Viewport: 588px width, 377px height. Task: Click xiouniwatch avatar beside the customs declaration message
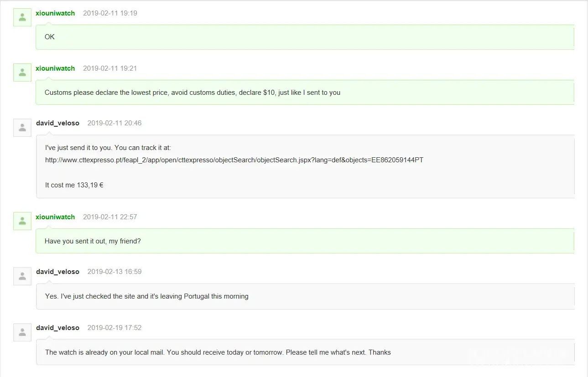22,72
